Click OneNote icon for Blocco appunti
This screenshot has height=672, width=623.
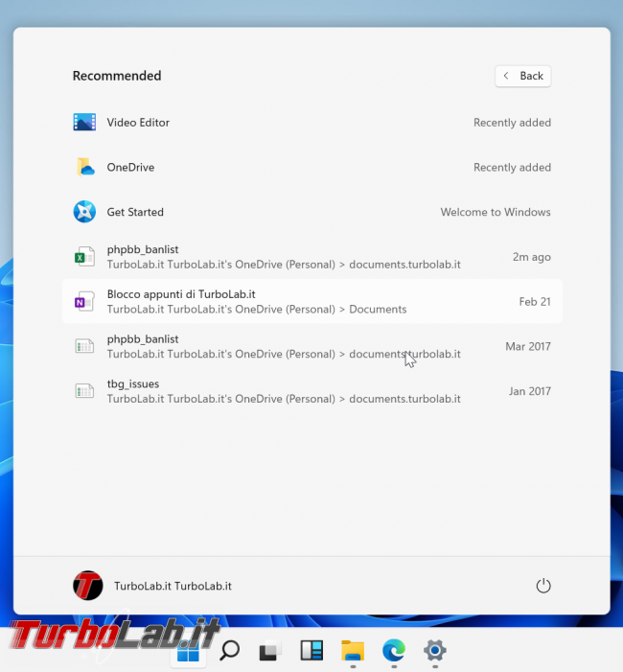click(x=84, y=302)
